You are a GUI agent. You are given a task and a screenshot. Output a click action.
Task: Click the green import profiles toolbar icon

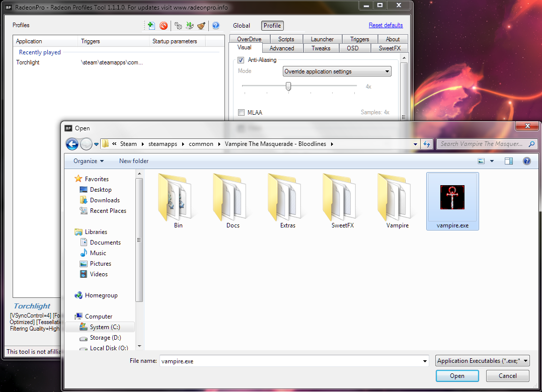(x=190, y=25)
